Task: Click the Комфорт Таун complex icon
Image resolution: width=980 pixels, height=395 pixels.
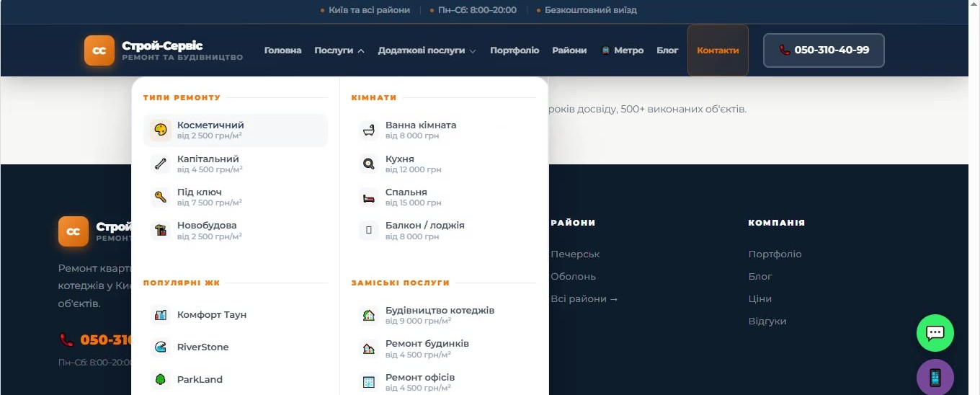Action: (x=161, y=314)
